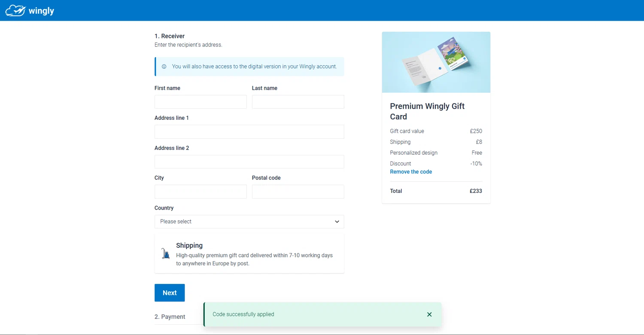Click 'Remove the code' link

411,172
